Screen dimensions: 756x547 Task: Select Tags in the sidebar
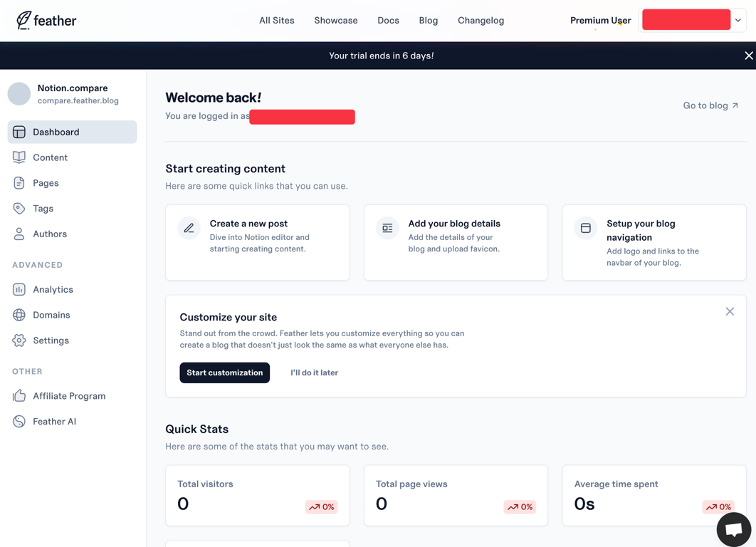pos(73,209)
